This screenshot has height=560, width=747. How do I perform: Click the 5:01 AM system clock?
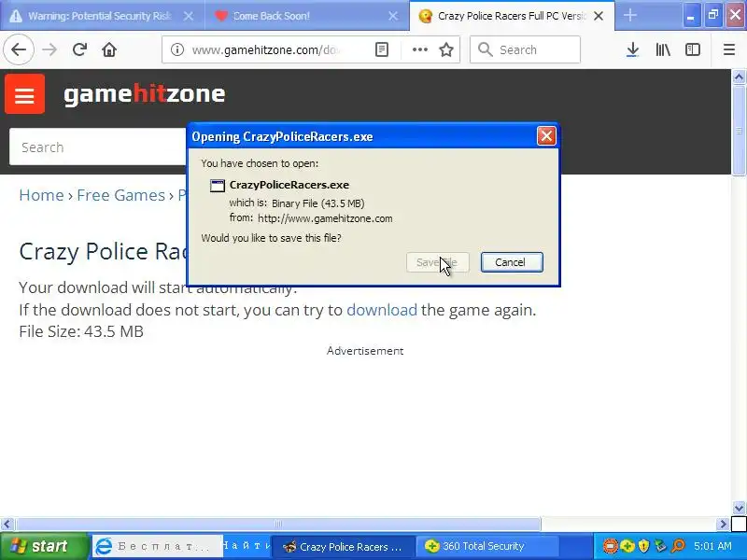click(712, 546)
